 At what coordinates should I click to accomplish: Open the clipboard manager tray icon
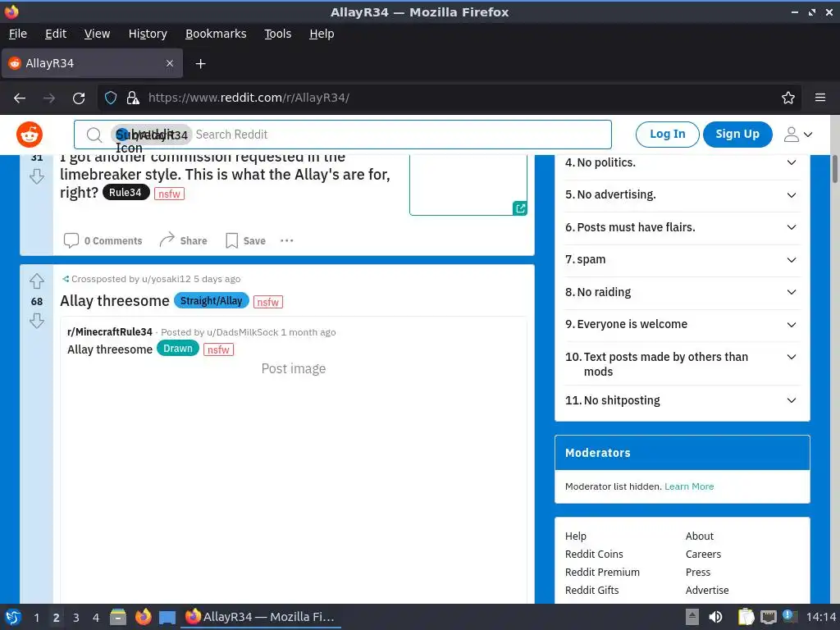tap(745, 617)
